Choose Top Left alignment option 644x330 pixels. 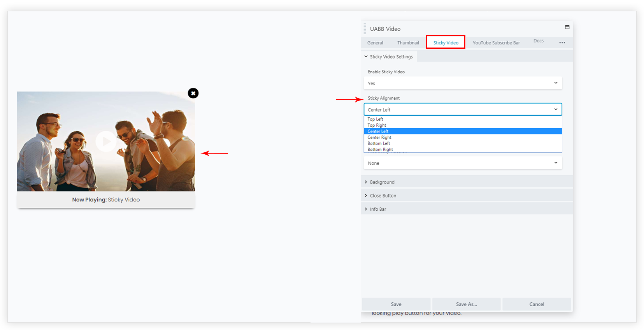coord(376,119)
